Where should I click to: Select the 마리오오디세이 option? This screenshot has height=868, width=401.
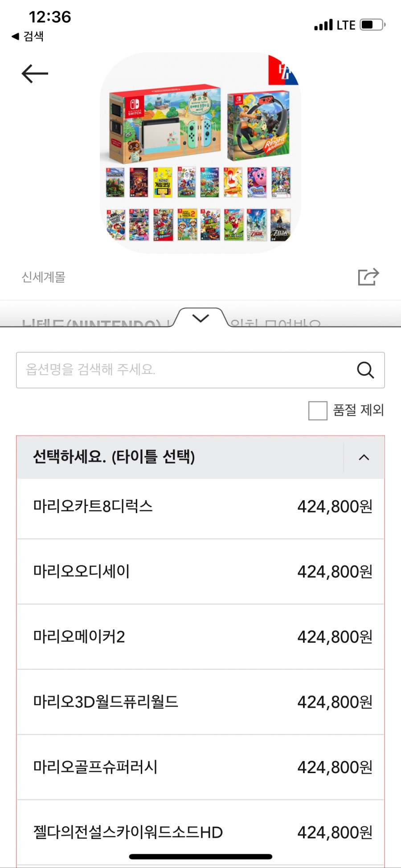coord(200,571)
